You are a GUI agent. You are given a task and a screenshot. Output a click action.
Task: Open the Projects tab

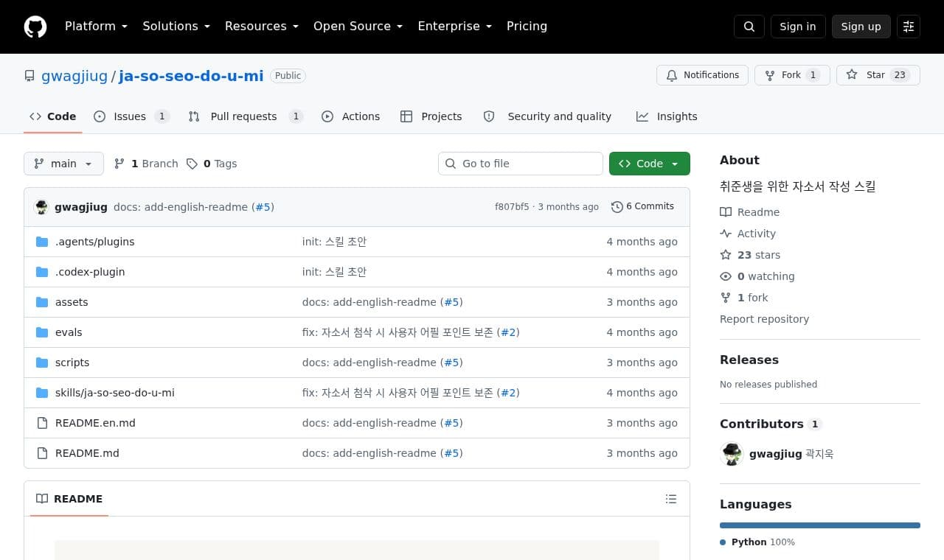click(x=431, y=116)
